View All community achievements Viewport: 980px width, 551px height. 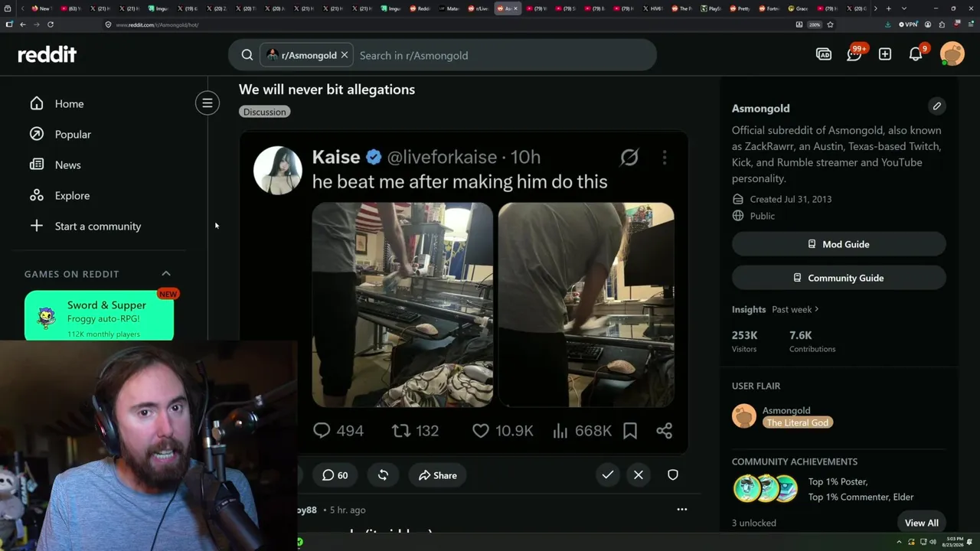(x=922, y=523)
